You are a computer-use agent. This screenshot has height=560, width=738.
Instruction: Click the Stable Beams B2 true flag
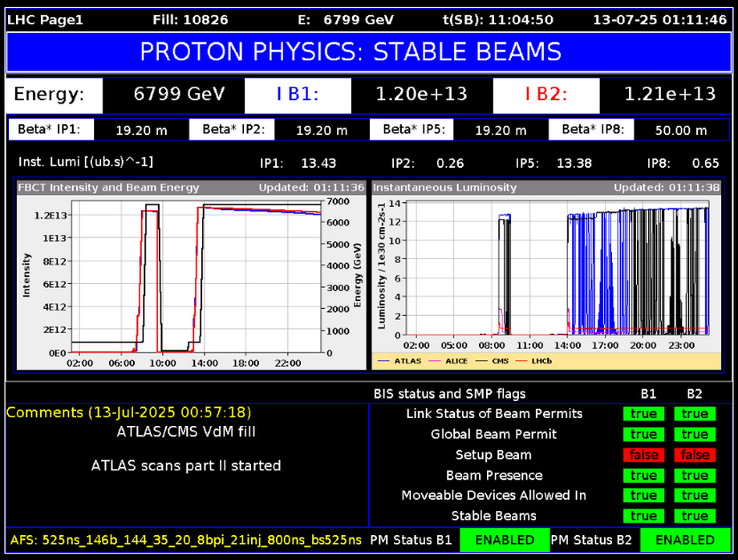695,516
